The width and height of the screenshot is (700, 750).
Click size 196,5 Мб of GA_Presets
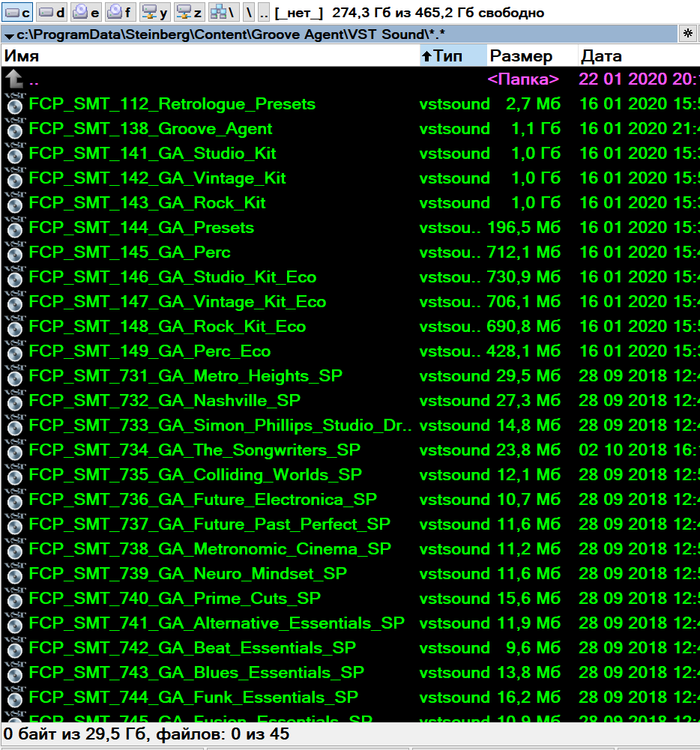524,228
